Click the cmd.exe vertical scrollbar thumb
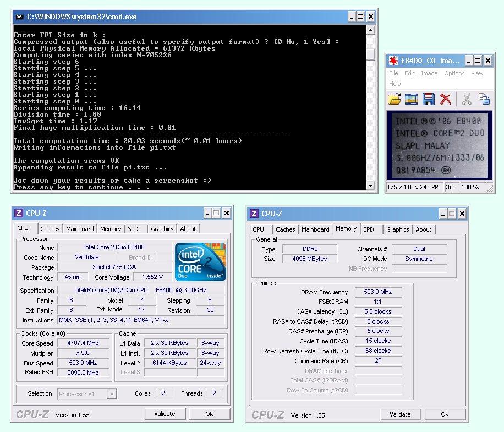This screenshot has width=504, height=432. [370, 54]
